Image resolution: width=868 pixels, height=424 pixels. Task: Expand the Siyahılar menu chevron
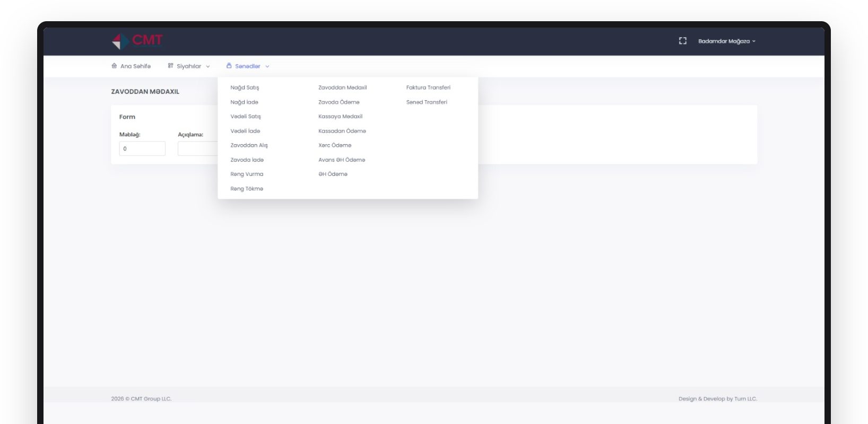point(208,66)
